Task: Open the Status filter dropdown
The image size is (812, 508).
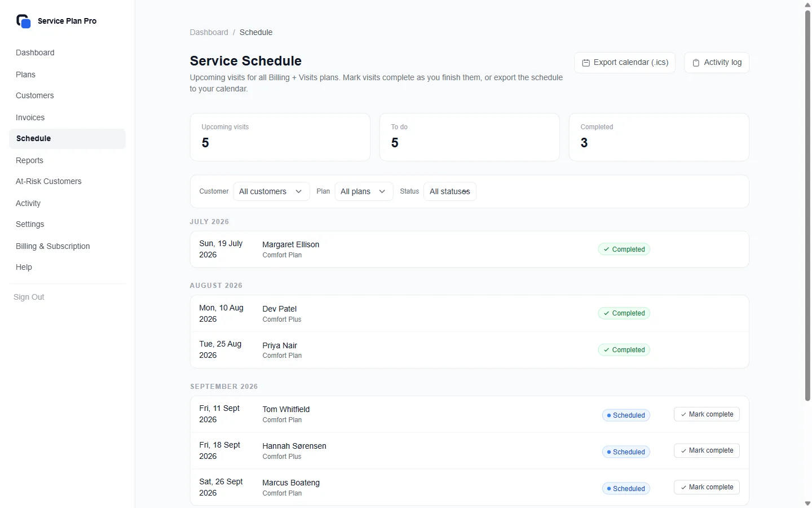Action: [450, 191]
